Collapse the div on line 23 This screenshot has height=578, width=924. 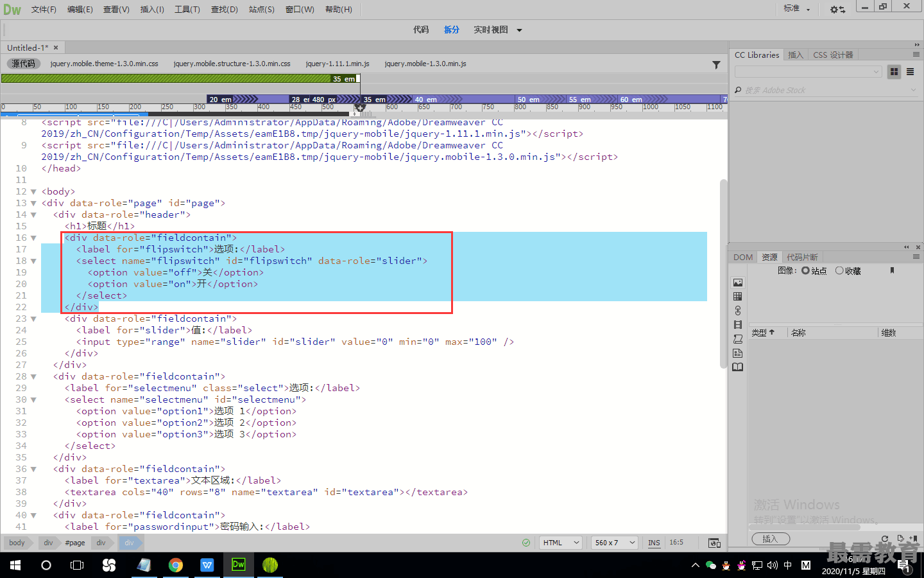click(33, 319)
